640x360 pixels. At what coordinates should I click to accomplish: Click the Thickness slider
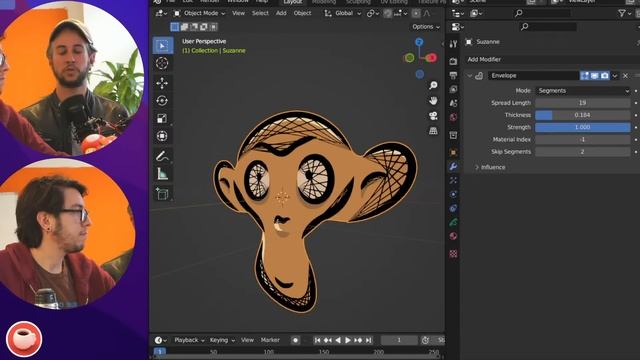tap(582, 115)
